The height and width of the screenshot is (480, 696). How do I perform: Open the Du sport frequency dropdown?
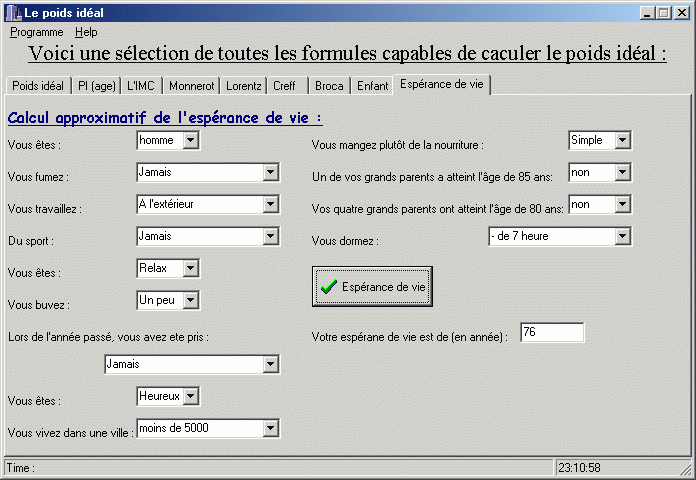point(270,237)
